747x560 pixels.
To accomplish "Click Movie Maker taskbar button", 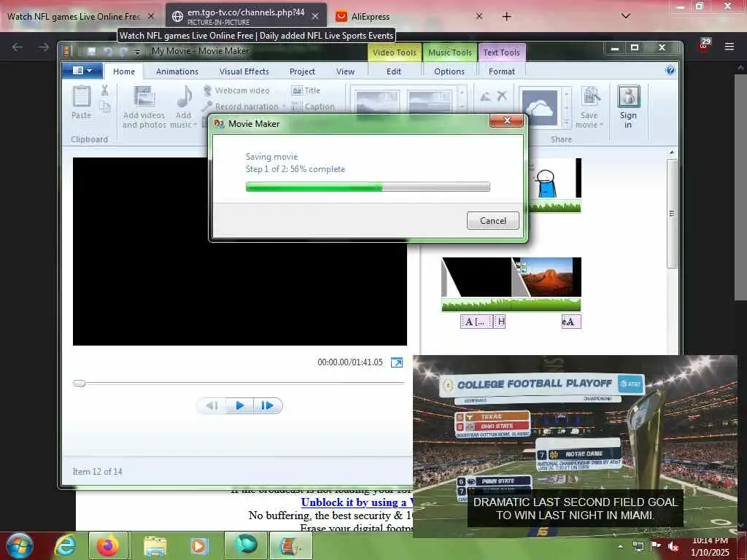I will (291, 546).
